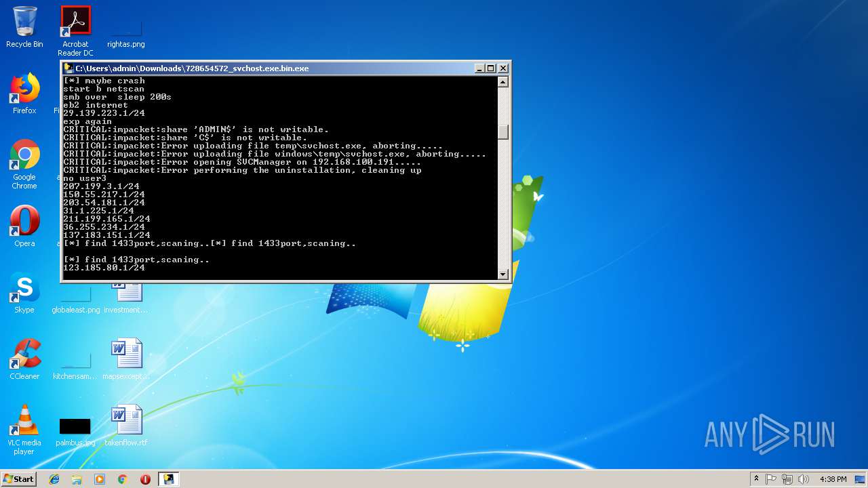
Task: Open the 4:38 PM clock
Action: pos(833,479)
